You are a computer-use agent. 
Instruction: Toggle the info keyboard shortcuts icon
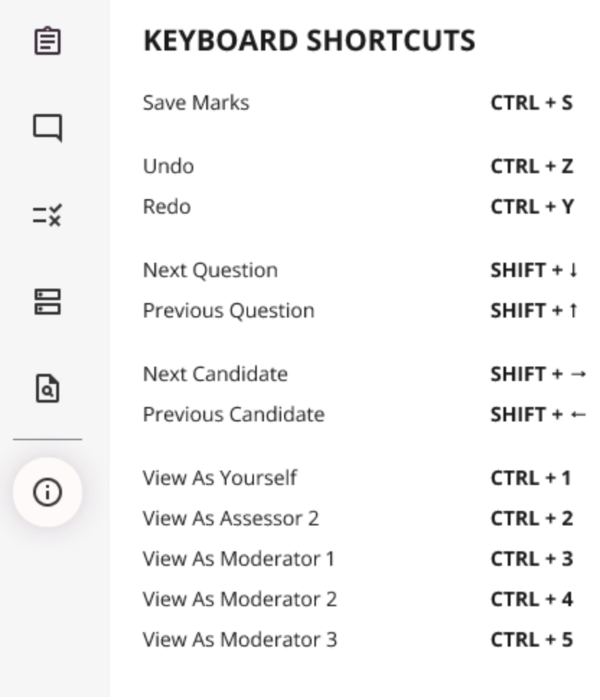click(48, 493)
